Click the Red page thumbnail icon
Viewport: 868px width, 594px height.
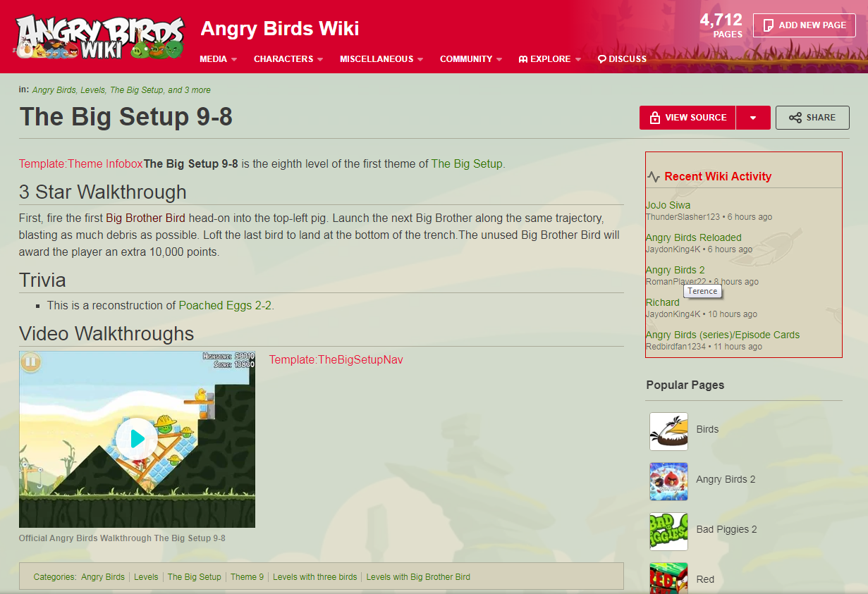[x=668, y=578]
